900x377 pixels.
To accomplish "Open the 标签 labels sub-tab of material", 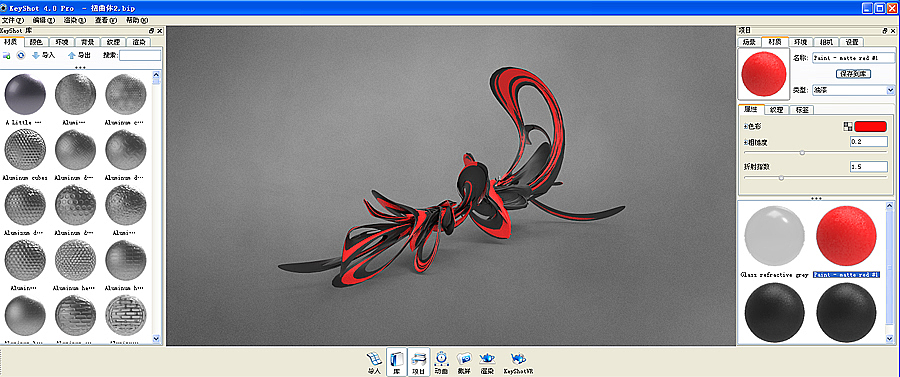I will point(802,110).
